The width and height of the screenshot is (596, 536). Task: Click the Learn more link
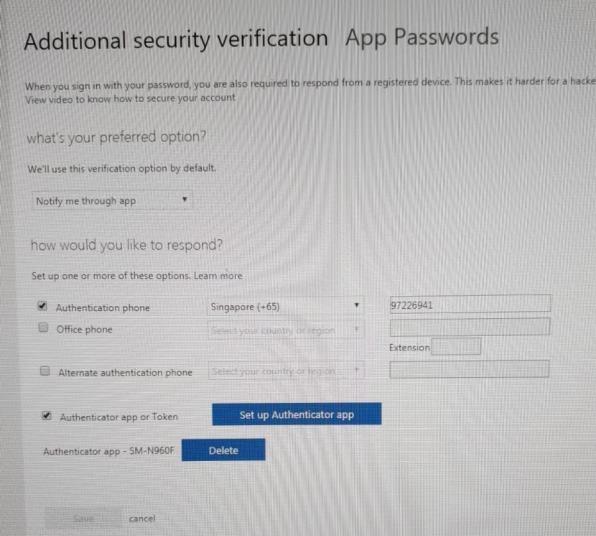tap(218, 276)
